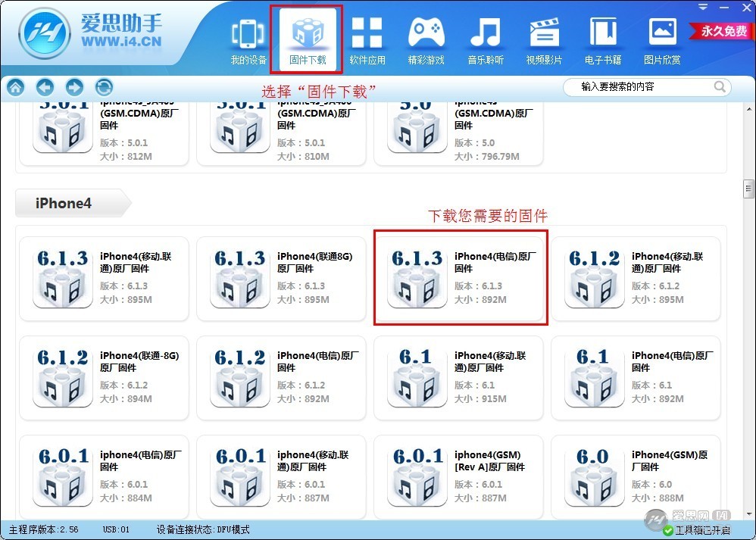Click the vertical scrollbar thumb
Viewport: 756px width, 540px height.
click(748, 188)
